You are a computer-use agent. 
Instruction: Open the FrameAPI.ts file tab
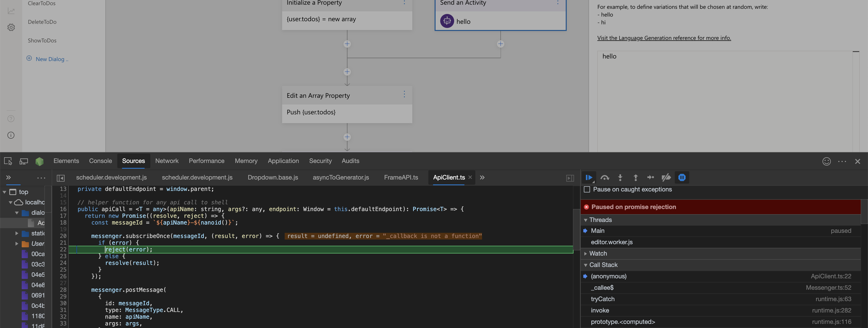coord(401,177)
